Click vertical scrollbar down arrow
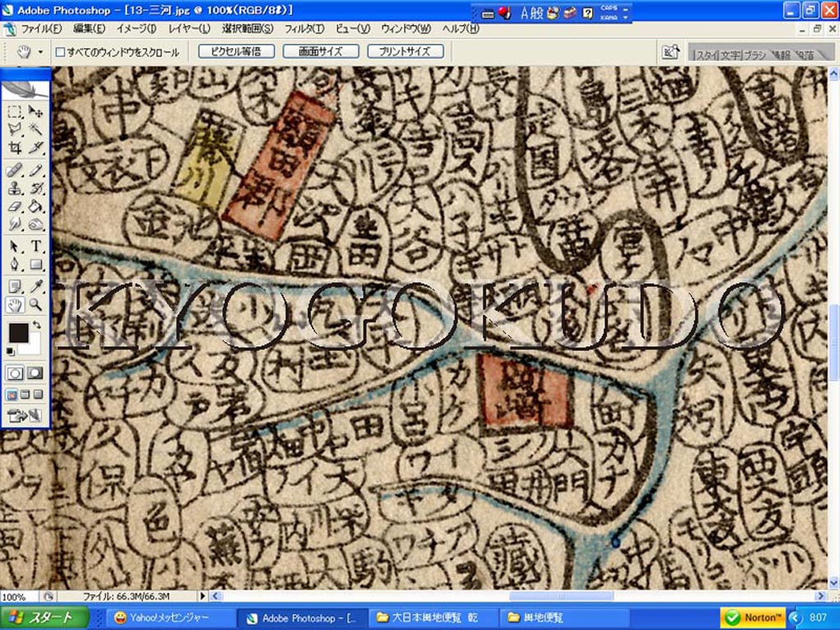The width and height of the screenshot is (840, 630). pyautogui.click(x=833, y=583)
